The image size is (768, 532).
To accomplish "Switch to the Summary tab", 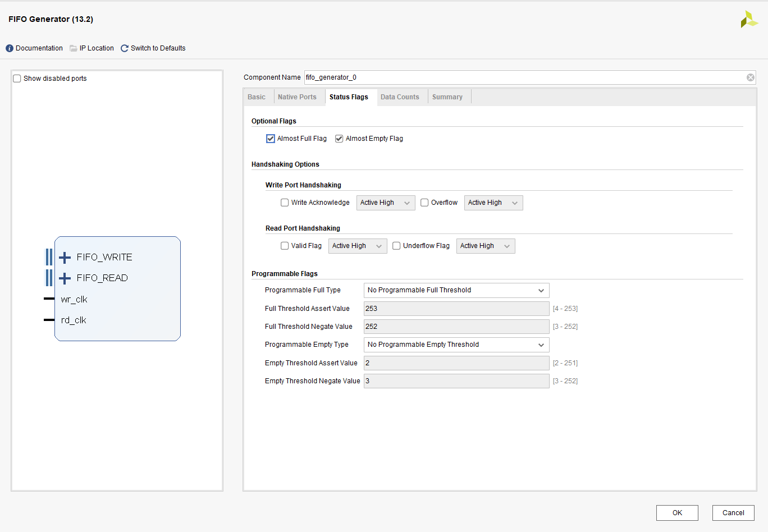I will click(447, 97).
